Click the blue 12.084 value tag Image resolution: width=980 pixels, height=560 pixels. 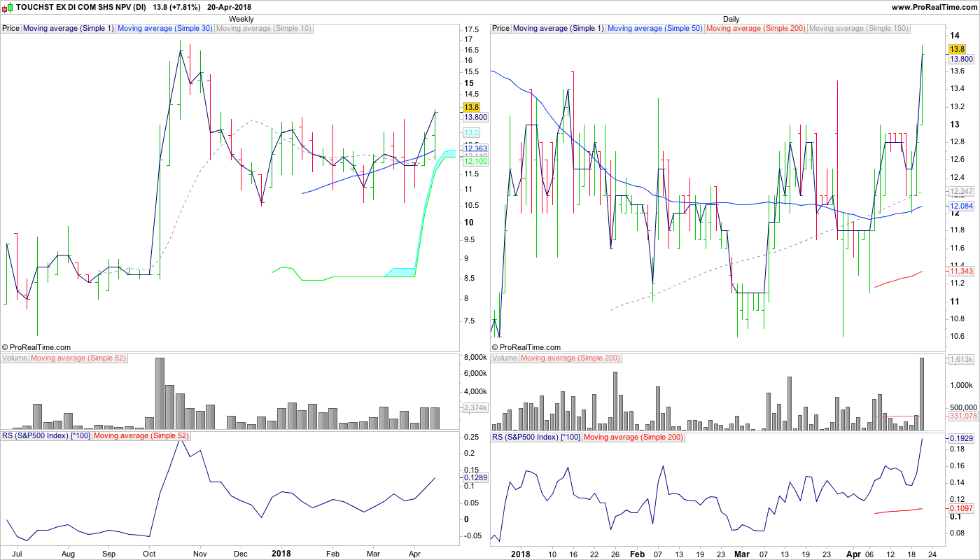[x=961, y=206]
